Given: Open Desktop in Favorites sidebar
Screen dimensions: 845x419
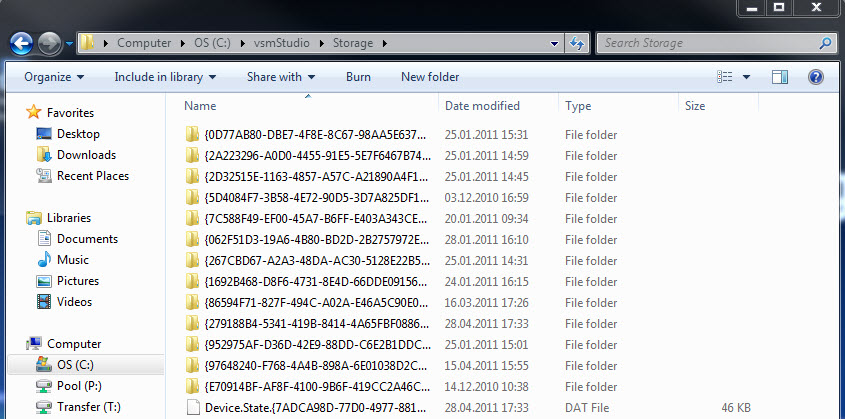Looking at the screenshot, I should pyautogui.click(x=78, y=134).
